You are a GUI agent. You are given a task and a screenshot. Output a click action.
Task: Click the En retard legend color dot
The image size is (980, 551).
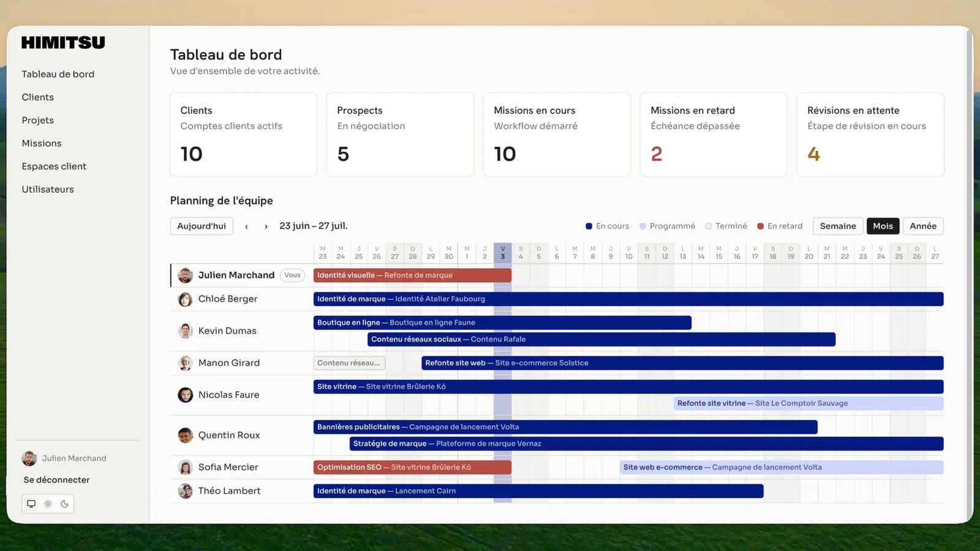tap(760, 227)
